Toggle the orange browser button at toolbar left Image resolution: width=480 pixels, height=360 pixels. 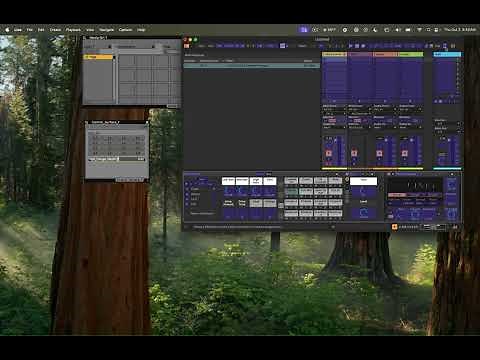click(x=187, y=46)
